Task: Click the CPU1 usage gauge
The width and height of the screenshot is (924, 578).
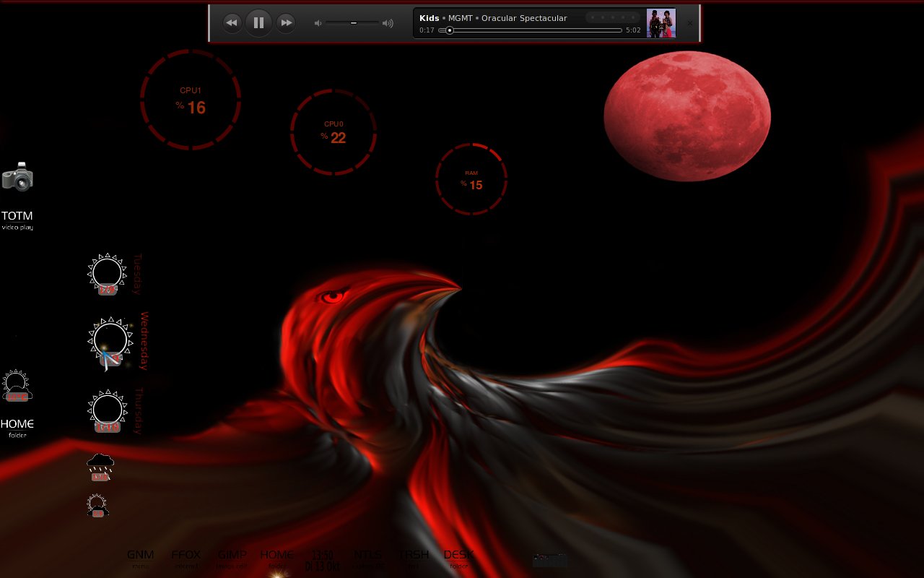Action: click(x=191, y=100)
